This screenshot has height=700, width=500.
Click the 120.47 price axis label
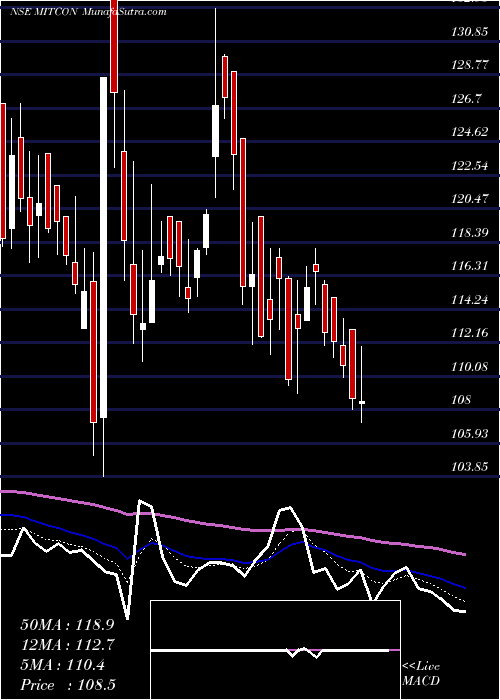469,200
